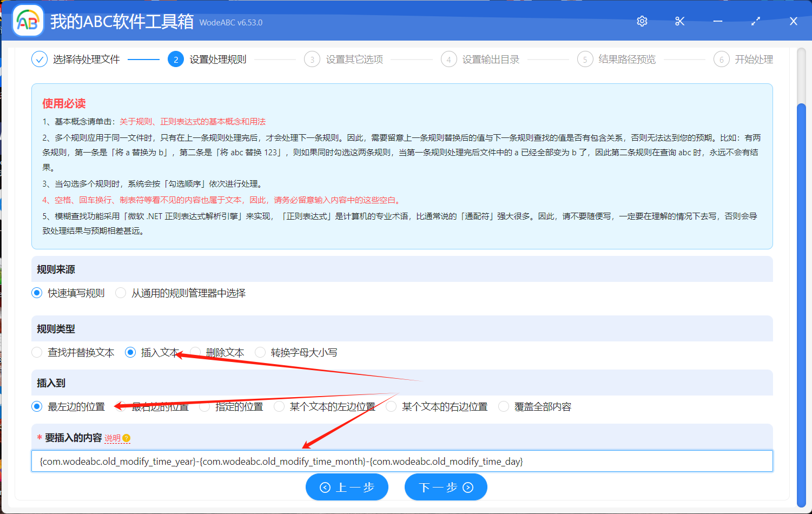
Task: Select 指定的位置 insert position
Action: coord(205,406)
